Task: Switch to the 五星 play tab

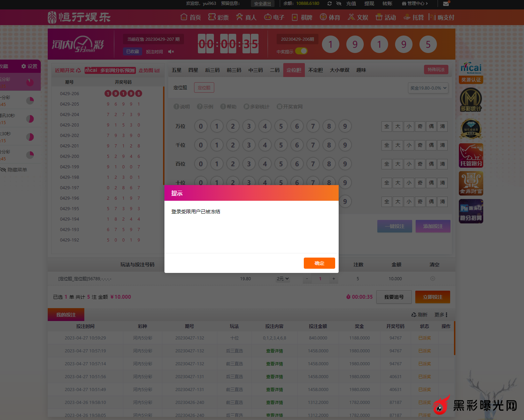Action: point(176,70)
